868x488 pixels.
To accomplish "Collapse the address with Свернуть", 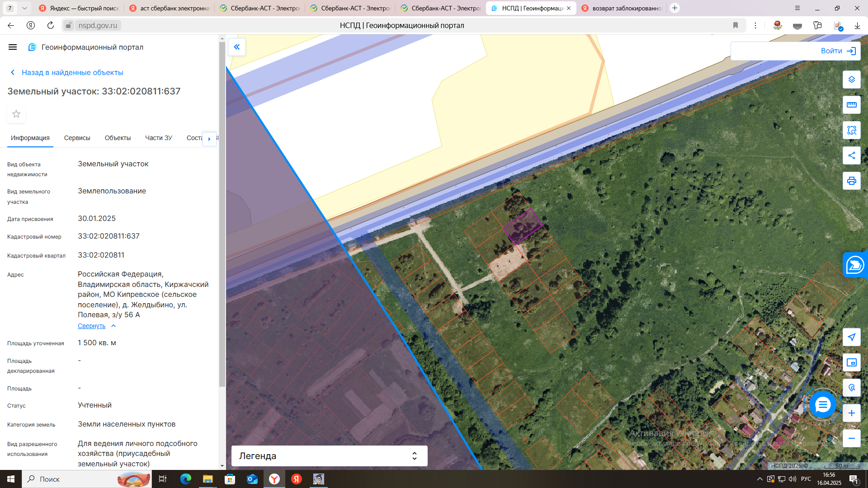I will pos(92,326).
